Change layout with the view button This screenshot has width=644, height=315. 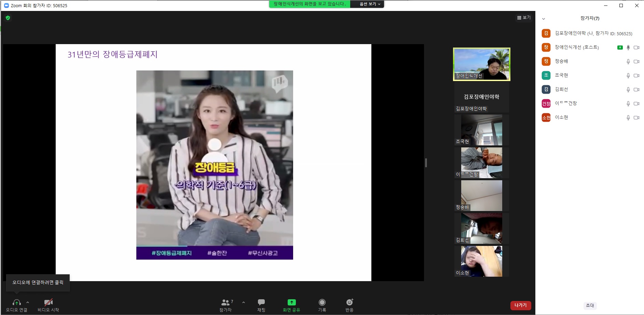coord(524,18)
